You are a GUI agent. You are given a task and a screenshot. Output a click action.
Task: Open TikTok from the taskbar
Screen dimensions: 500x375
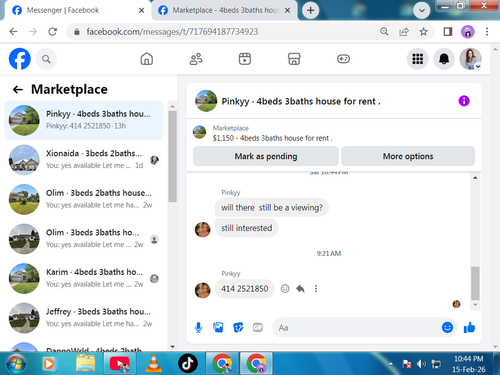click(188, 363)
